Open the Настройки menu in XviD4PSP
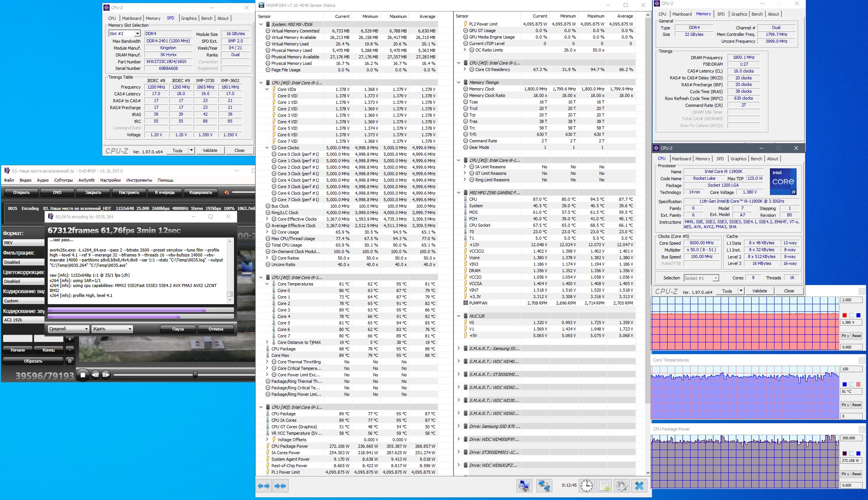Viewport: 868px width, 500px height. tap(110, 180)
